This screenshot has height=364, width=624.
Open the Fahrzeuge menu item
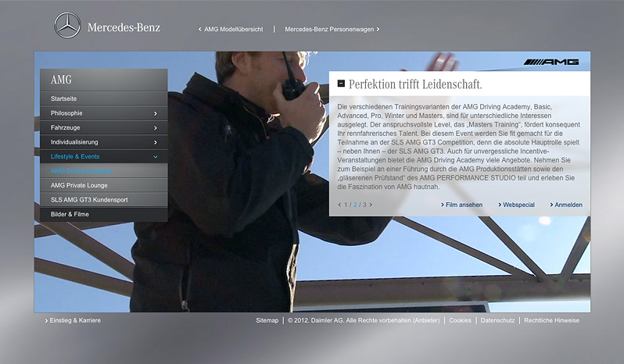103,127
